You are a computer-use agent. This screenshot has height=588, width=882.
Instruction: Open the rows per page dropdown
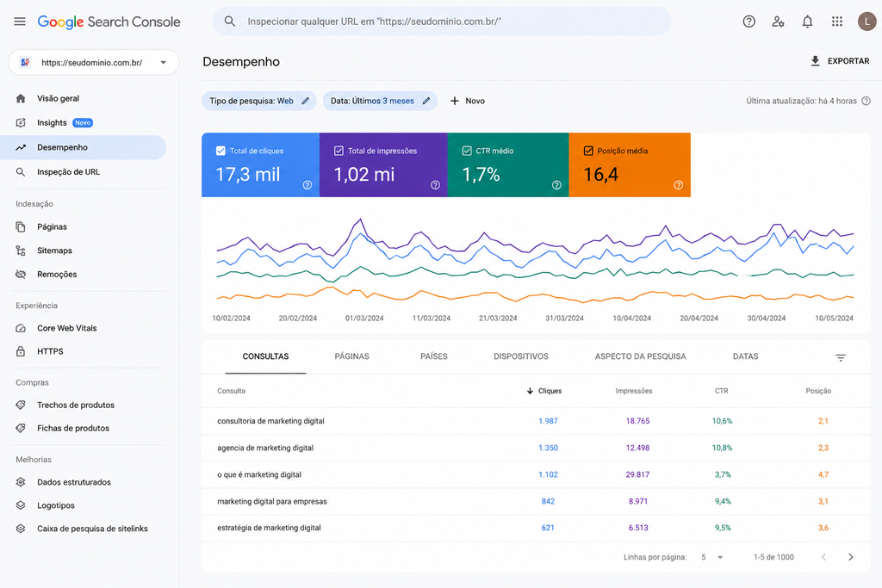point(712,557)
